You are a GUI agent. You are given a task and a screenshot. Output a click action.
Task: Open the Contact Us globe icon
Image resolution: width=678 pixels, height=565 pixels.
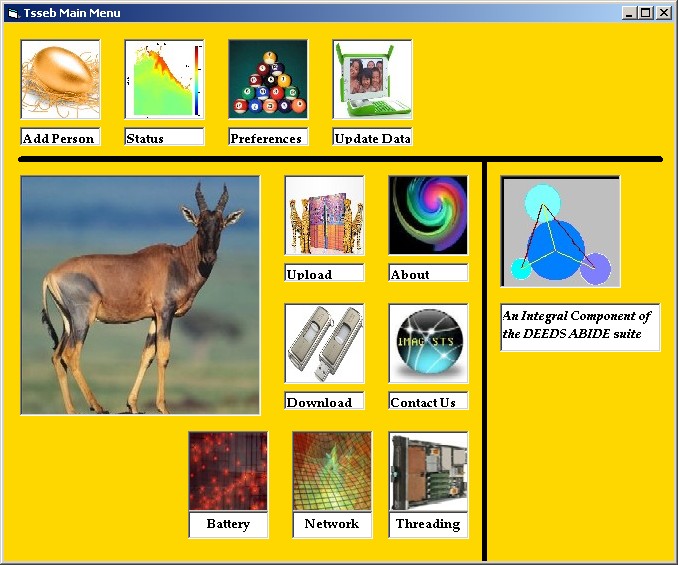428,344
